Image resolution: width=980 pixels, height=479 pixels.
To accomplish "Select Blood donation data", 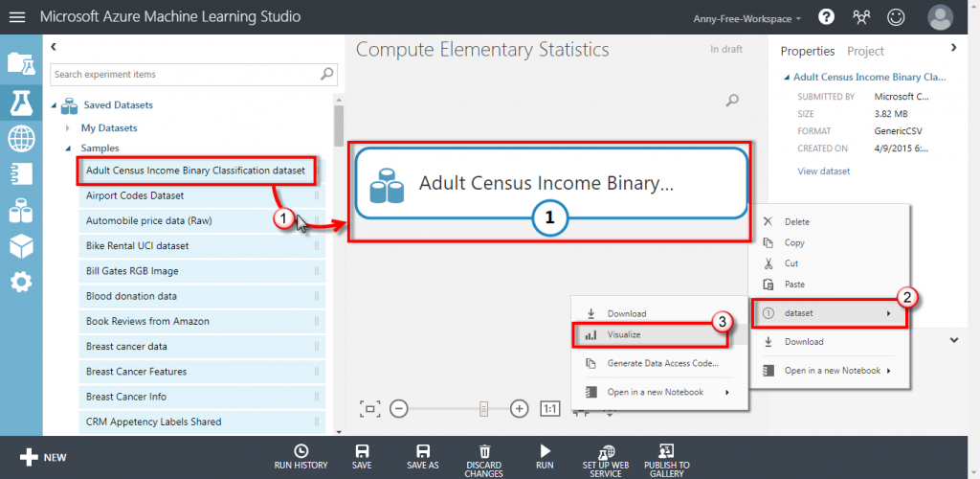I will tap(202, 296).
